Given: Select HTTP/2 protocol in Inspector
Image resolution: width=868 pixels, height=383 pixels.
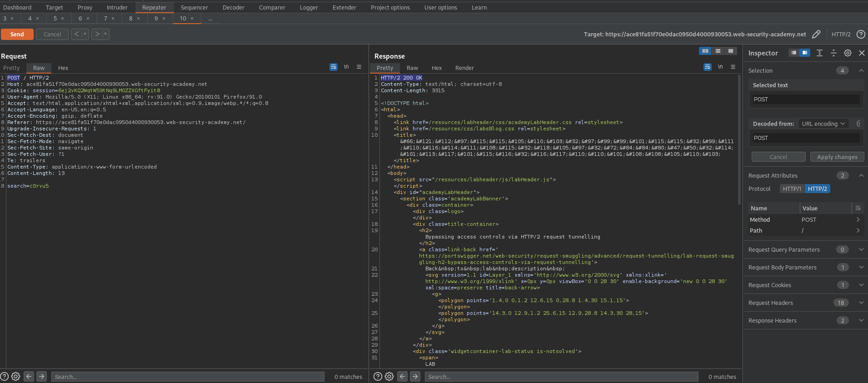Looking at the screenshot, I should click(x=818, y=189).
